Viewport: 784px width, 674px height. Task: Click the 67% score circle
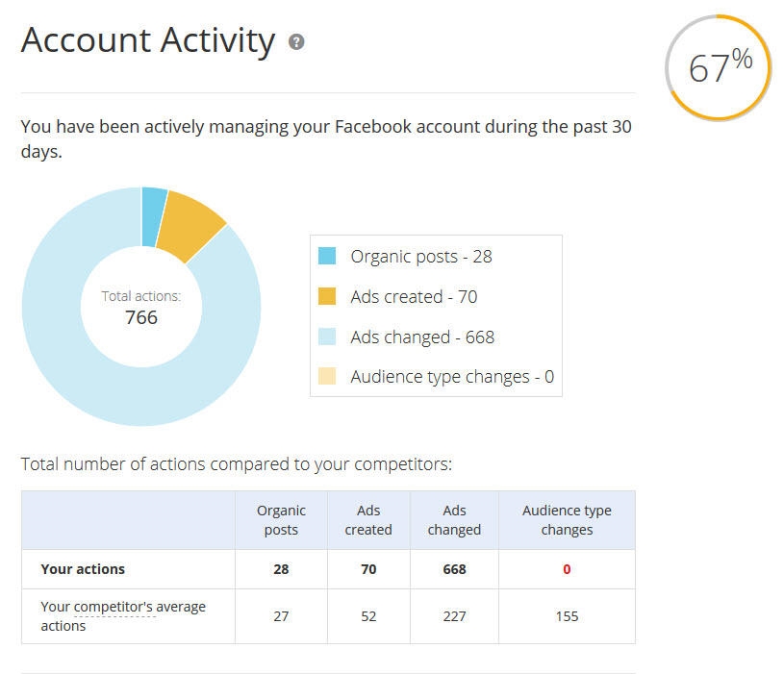[719, 67]
